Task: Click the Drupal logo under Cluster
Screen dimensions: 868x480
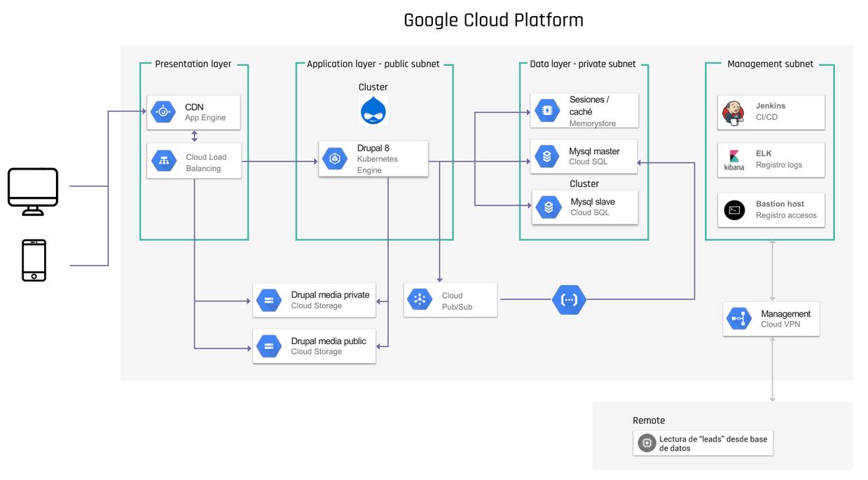Action: tap(373, 111)
